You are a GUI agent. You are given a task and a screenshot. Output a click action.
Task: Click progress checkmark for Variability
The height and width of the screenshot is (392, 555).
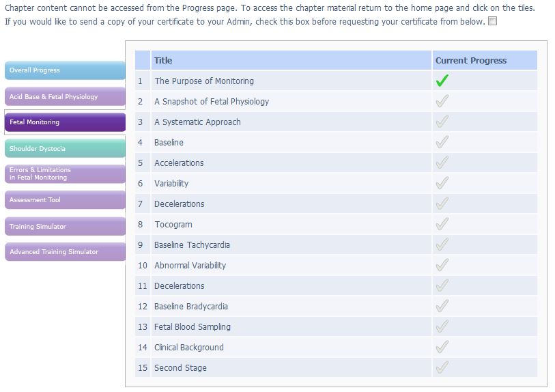(442, 183)
